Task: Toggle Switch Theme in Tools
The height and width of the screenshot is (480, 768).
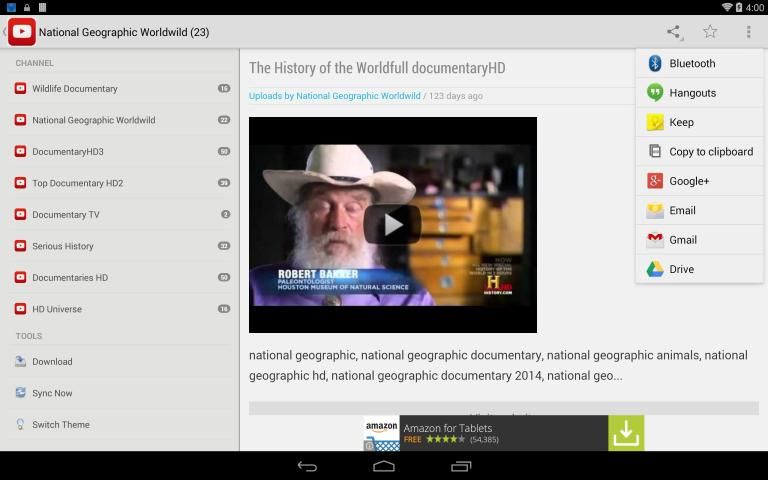Action: coord(60,425)
